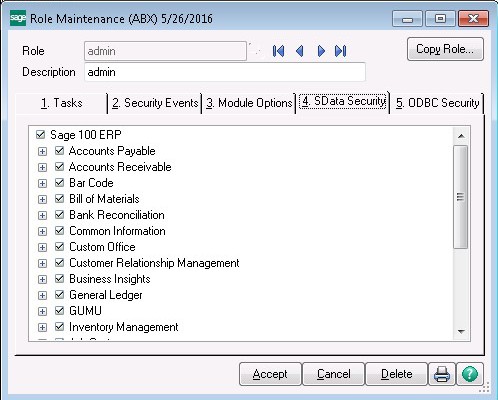Expand the GUMU node

click(42, 311)
